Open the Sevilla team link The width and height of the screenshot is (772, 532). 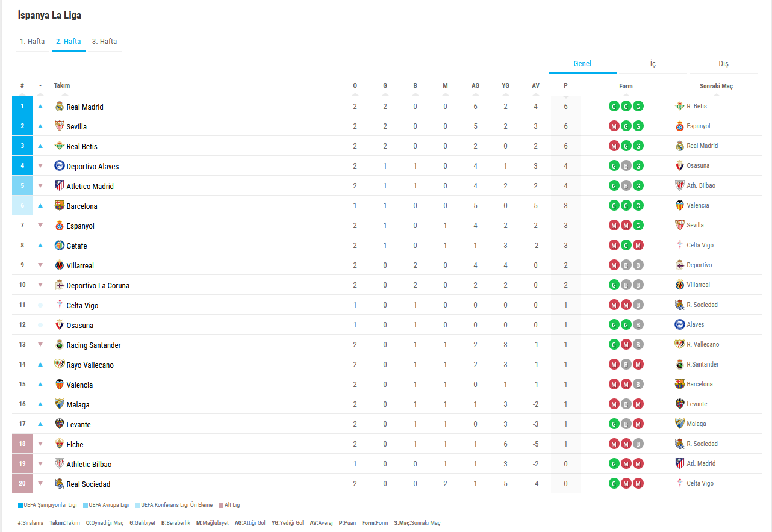[76, 127]
